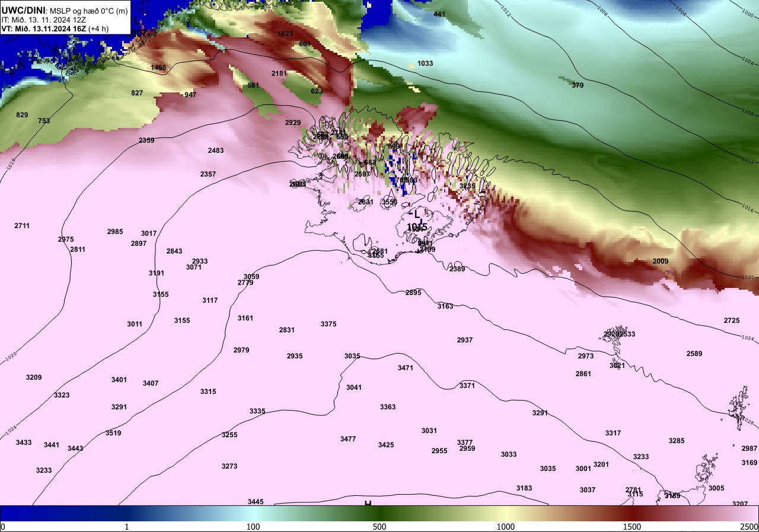
Task: Click the map value 3425
Action: tap(386, 445)
